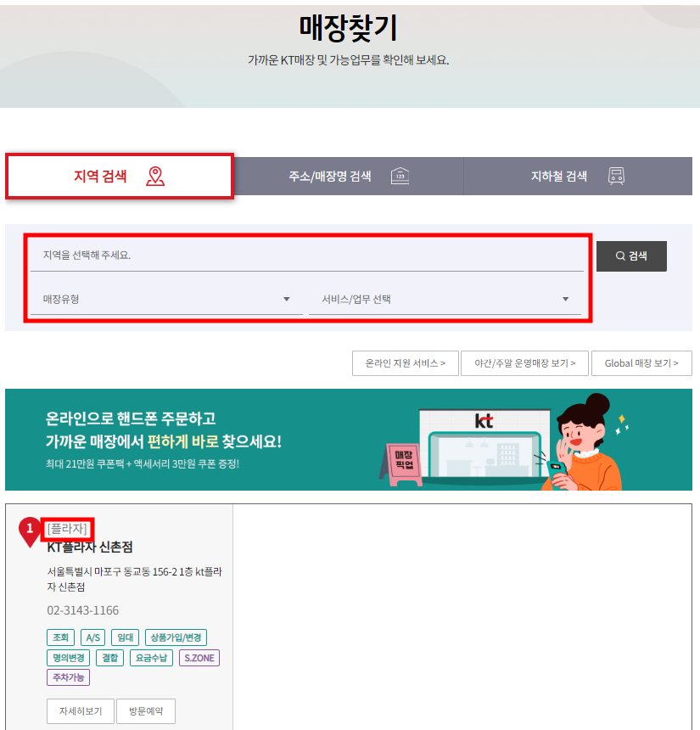Screen dimensions: 700x730
Task: Click the 결합 tag
Action: tap(109, 658)
